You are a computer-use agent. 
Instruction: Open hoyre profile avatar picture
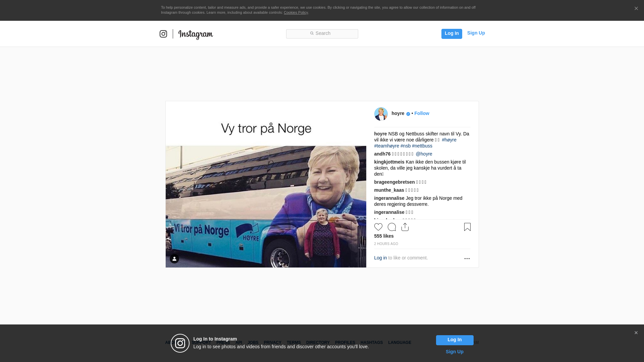[381, 114]
